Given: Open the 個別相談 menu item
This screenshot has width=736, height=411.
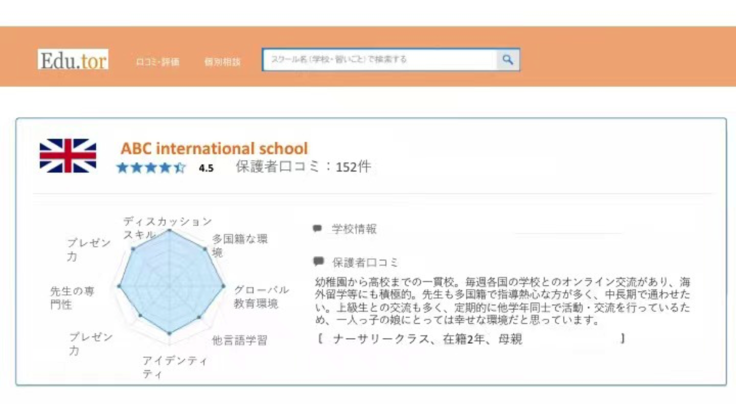Looking at the screenshot, I should [222, 61].
